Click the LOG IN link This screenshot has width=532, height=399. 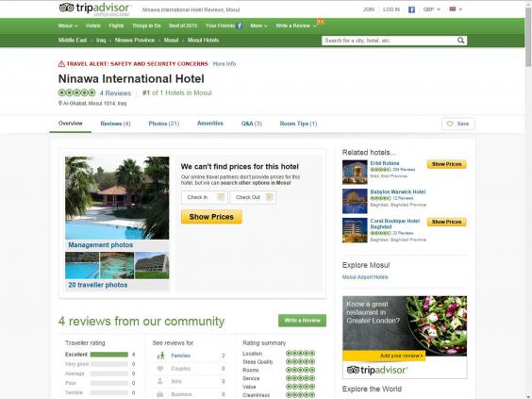[x=391, y=9]
